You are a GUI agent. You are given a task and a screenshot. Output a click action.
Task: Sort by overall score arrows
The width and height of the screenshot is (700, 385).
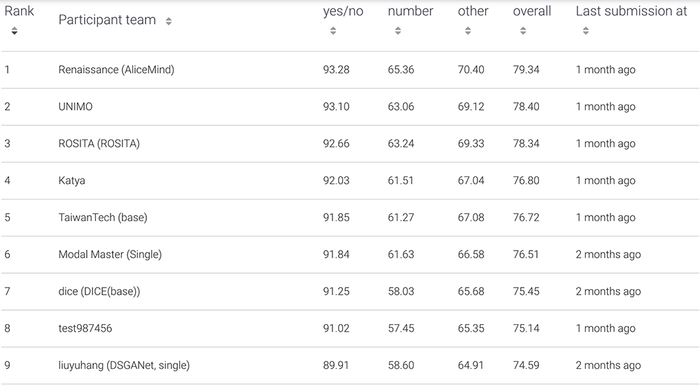coord(523,31)
